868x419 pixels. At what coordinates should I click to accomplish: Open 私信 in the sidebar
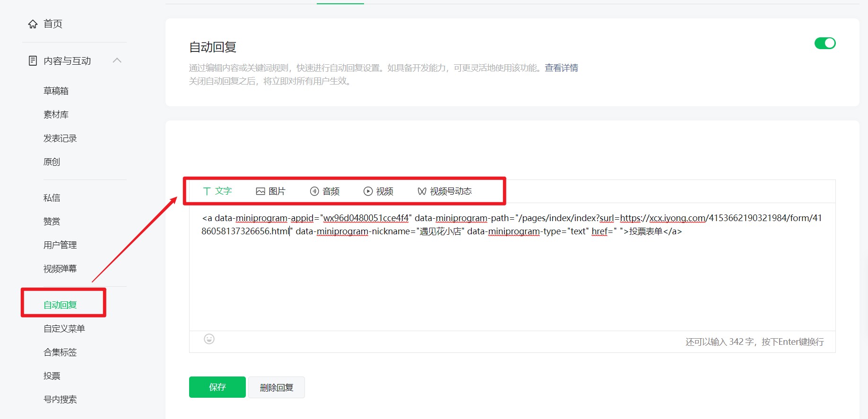point(52,197)
